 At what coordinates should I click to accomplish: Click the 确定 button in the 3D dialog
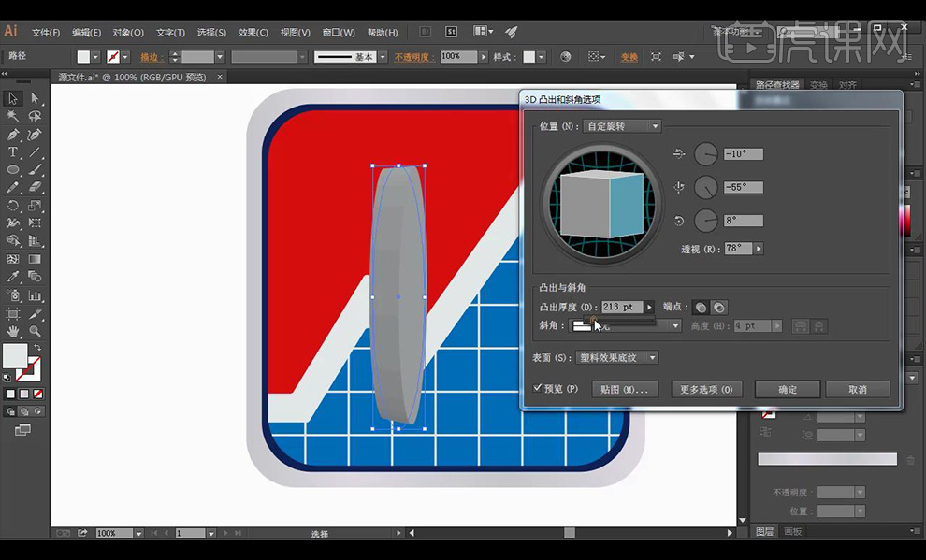point(788,389)
